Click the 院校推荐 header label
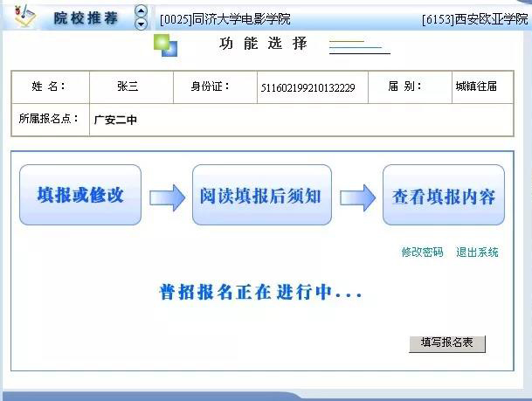 pos(86,17)
